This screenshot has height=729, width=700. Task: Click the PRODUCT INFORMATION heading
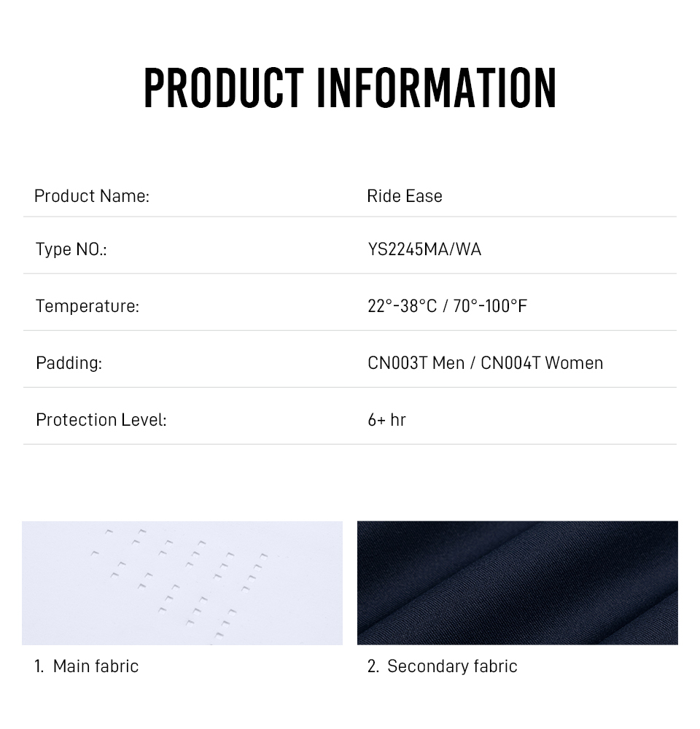click(350, 88)
